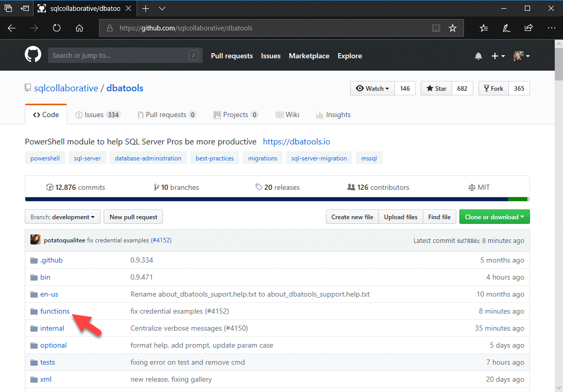Click the share page icon
The image size is (563, 392).
point(528,28)
